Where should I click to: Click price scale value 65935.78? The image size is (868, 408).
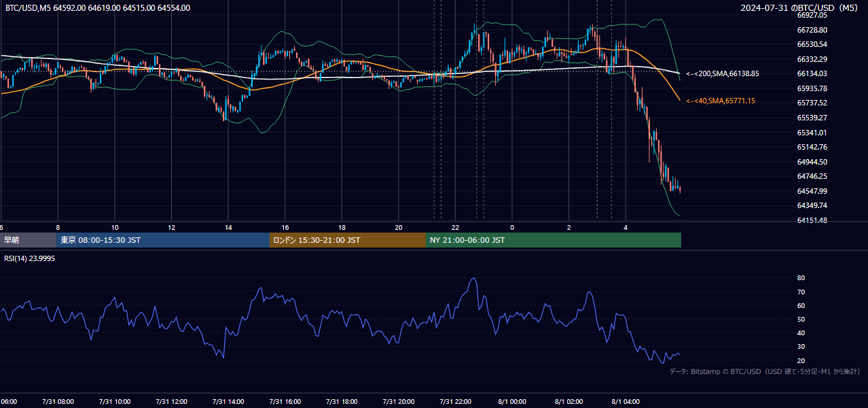(x=812, y=88)
